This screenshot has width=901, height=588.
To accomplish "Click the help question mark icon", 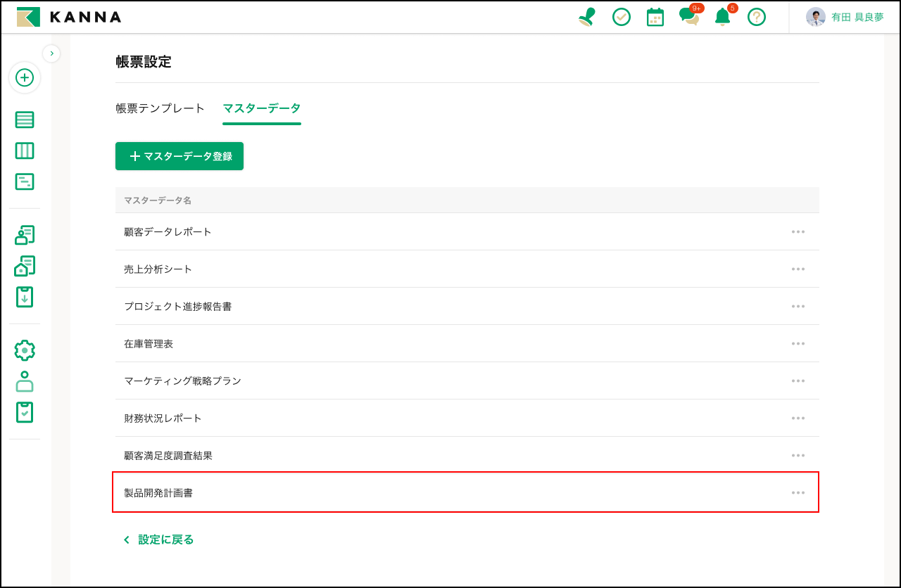I will 757,17.
